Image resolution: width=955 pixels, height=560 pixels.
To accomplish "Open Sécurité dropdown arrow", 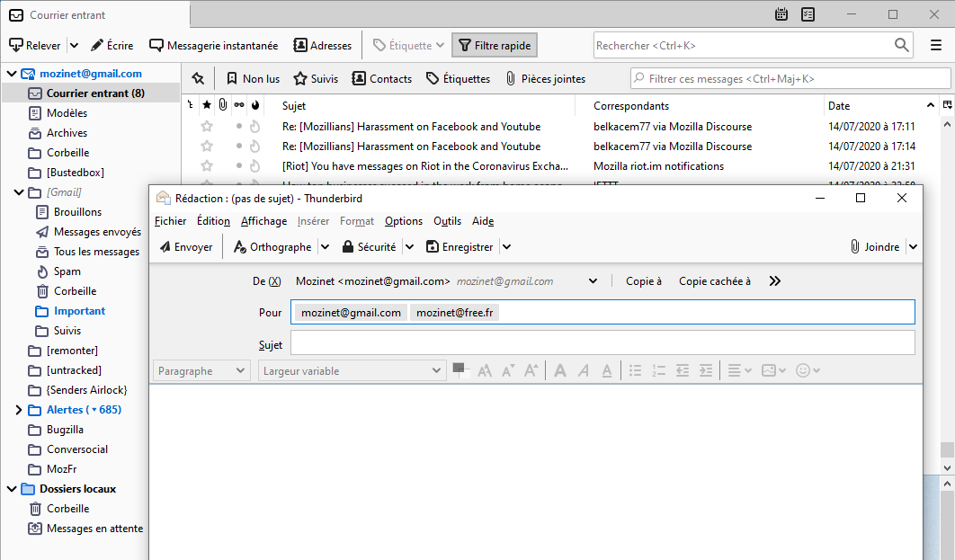I will point(410,246).
